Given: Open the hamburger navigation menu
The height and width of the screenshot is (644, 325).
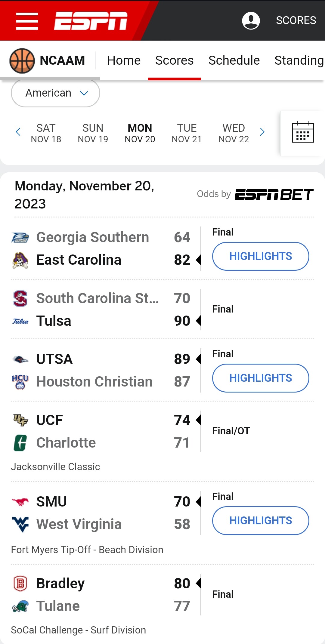Looking at the screenshot, I should 27,21.
